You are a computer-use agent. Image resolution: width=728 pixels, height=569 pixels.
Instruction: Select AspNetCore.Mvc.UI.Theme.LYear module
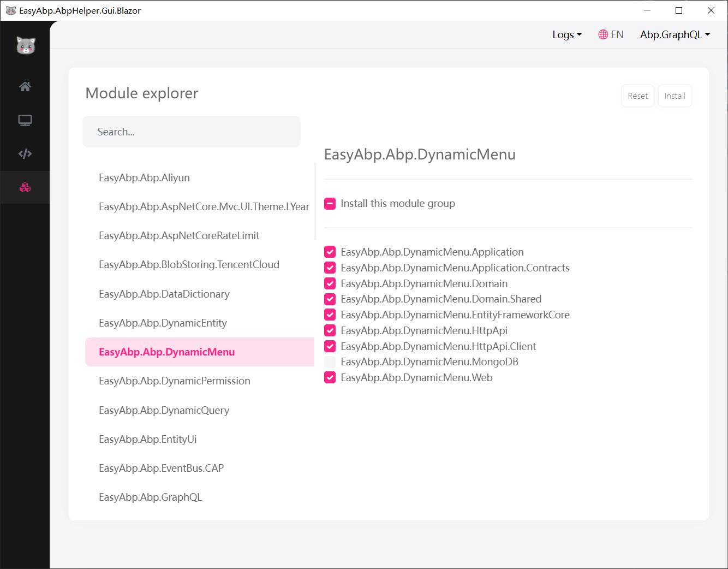200,206
